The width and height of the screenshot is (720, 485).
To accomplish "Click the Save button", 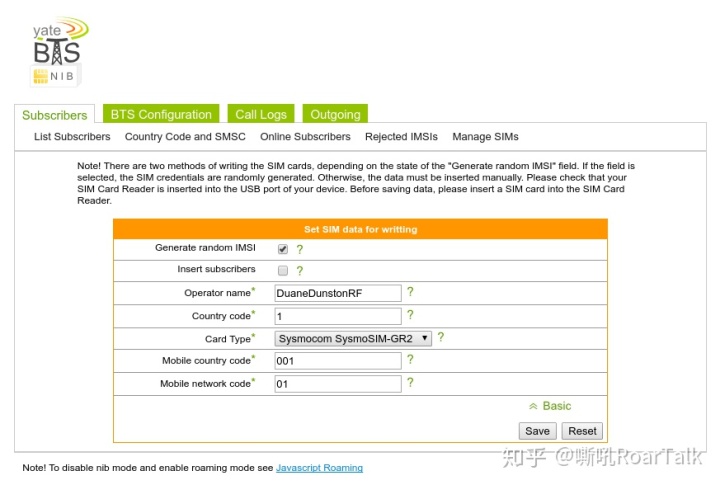I will (x=537, y=431).
